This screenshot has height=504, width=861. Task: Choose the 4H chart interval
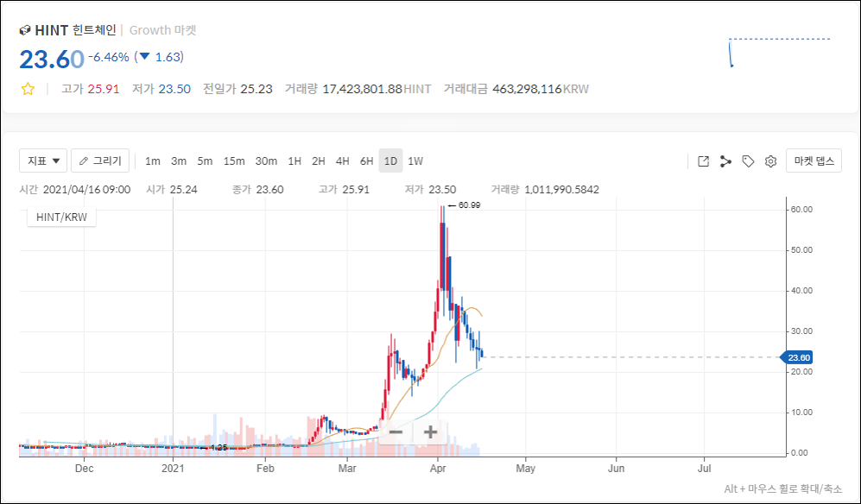coord(343,161)
